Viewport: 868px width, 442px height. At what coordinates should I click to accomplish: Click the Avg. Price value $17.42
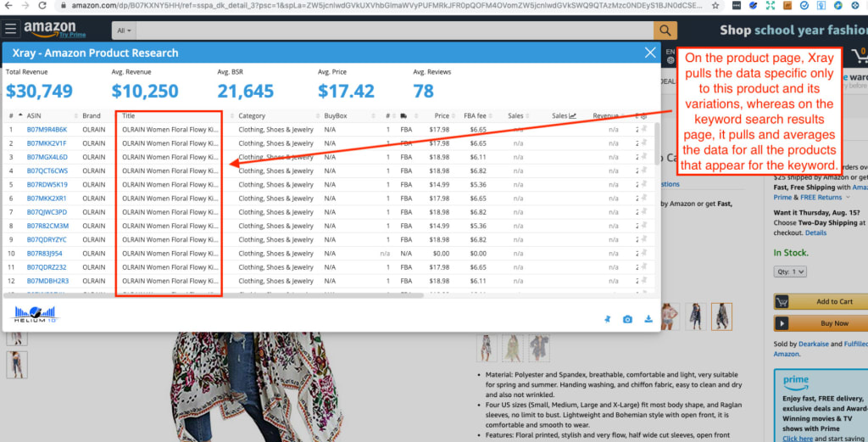click(x=346, y=91)
